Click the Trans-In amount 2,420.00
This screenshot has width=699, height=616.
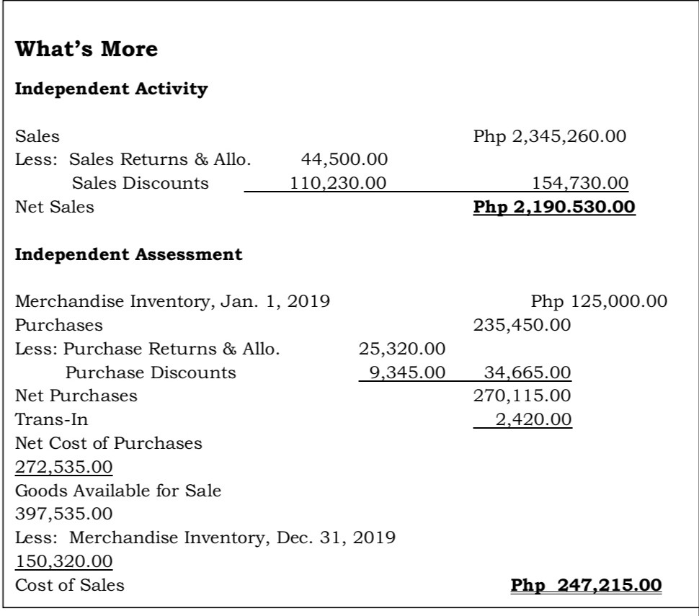pos(533,419)
